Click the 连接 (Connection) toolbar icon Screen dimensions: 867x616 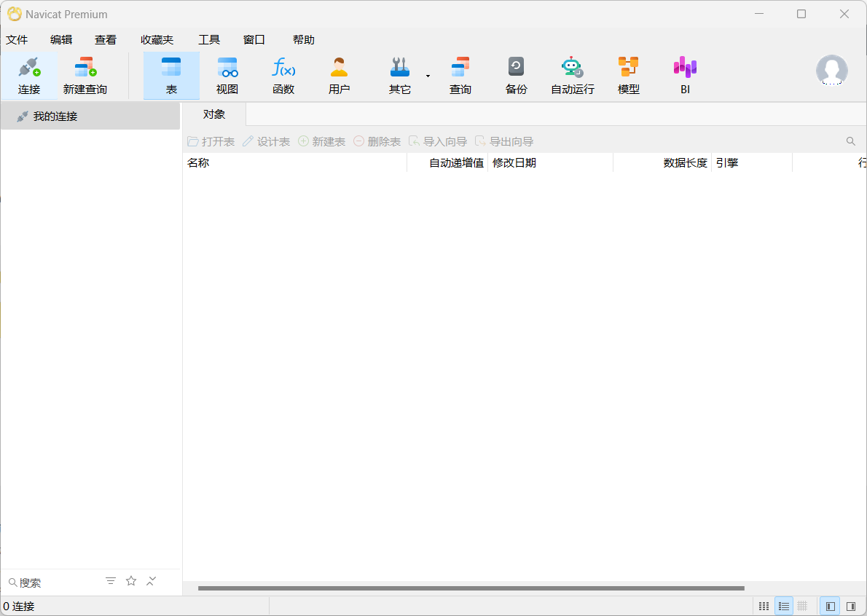pos(29,76)
